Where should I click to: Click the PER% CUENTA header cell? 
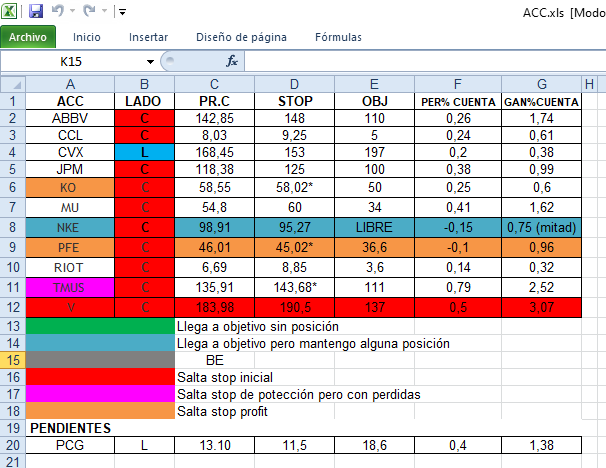[x=458, y=101]
